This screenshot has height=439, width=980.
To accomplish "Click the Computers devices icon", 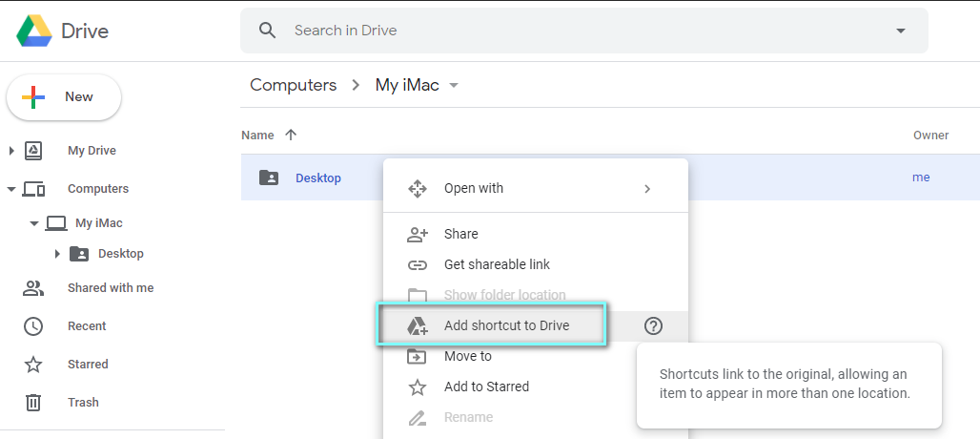I will click(x=33, y=189).
